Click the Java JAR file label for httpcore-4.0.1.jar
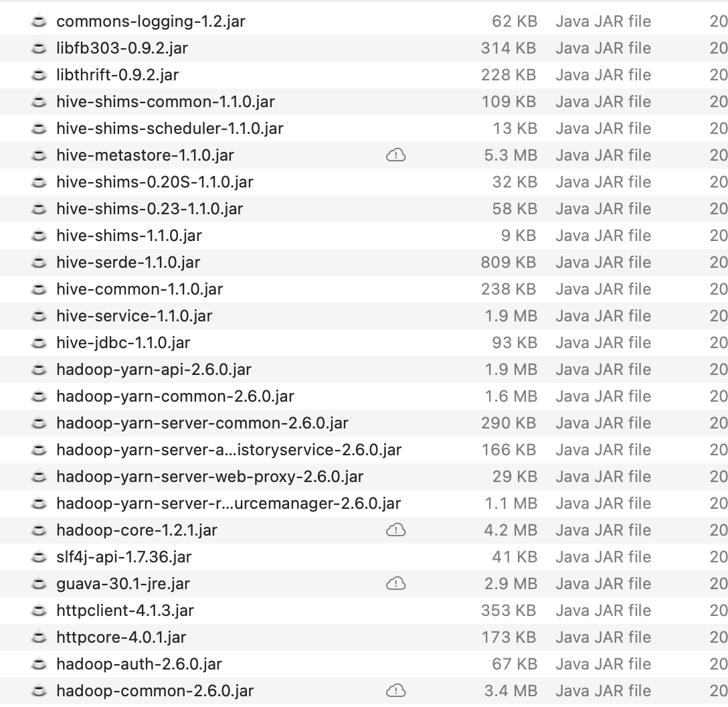 [602, 637]
